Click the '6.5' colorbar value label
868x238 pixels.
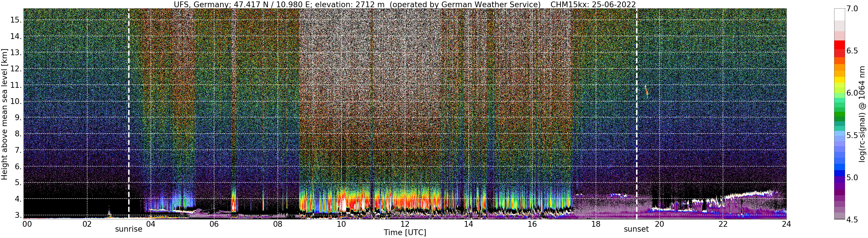point(852,51)
